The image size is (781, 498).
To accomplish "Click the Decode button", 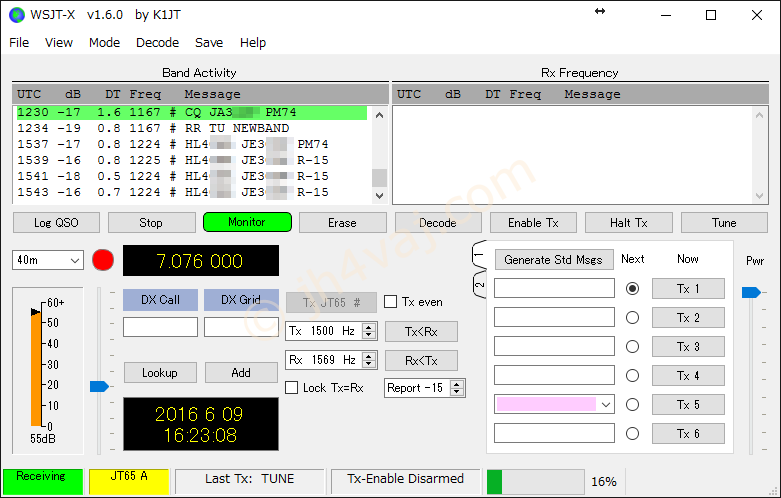I will pyautogui.click(x=438, y=223).
